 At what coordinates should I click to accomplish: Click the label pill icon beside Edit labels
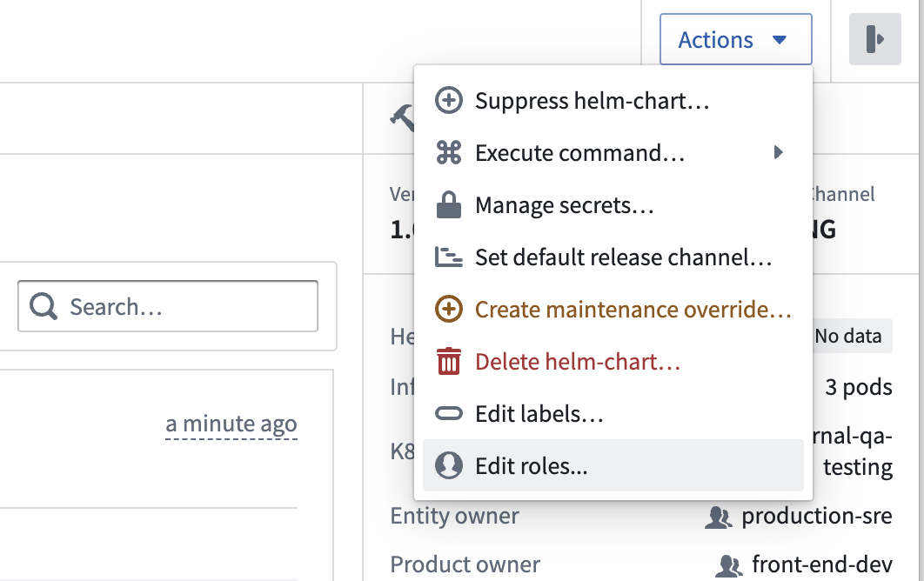[x=448, y=414]
